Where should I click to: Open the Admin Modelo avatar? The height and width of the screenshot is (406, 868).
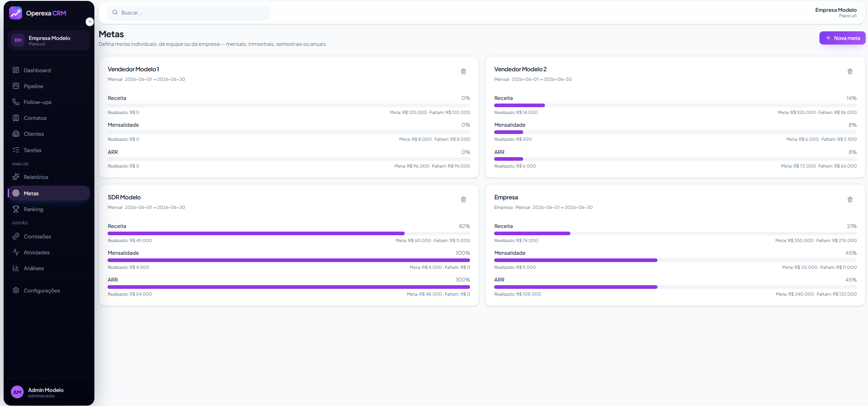point(17,392)
